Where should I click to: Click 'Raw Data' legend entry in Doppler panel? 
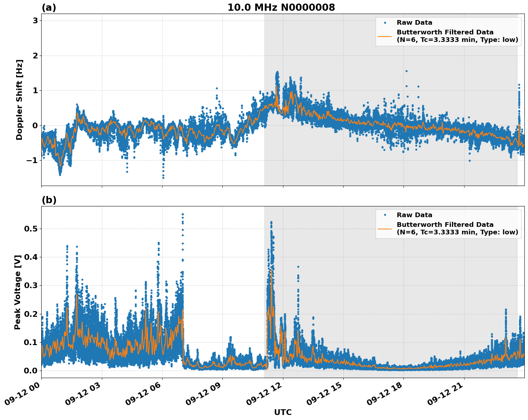(x=414, y=23)
